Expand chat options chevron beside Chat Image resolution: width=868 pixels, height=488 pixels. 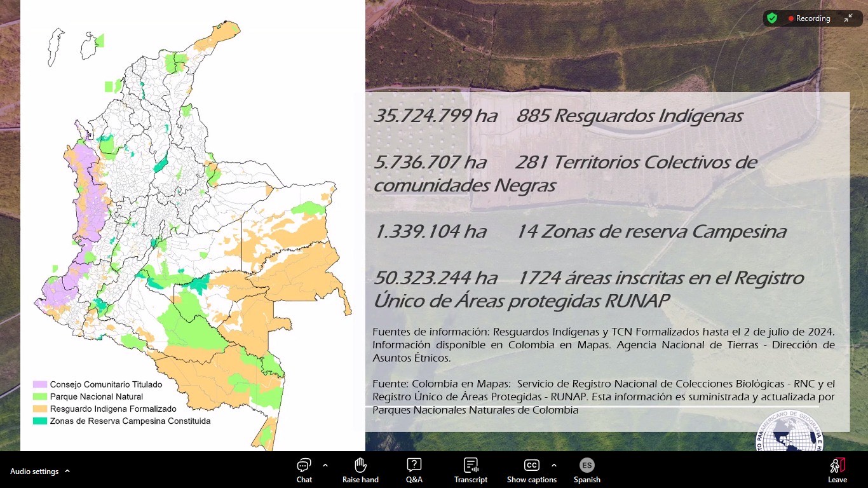tap(325, 465)
